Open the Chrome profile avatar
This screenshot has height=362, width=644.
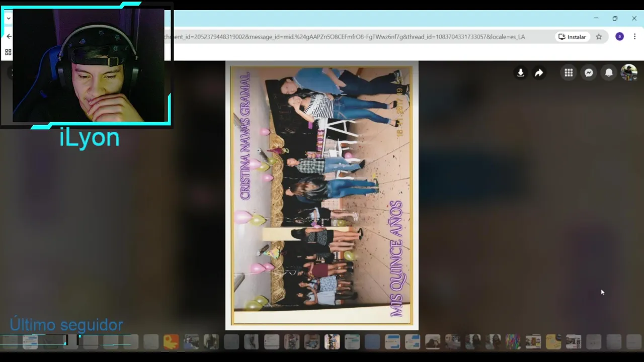620,37
